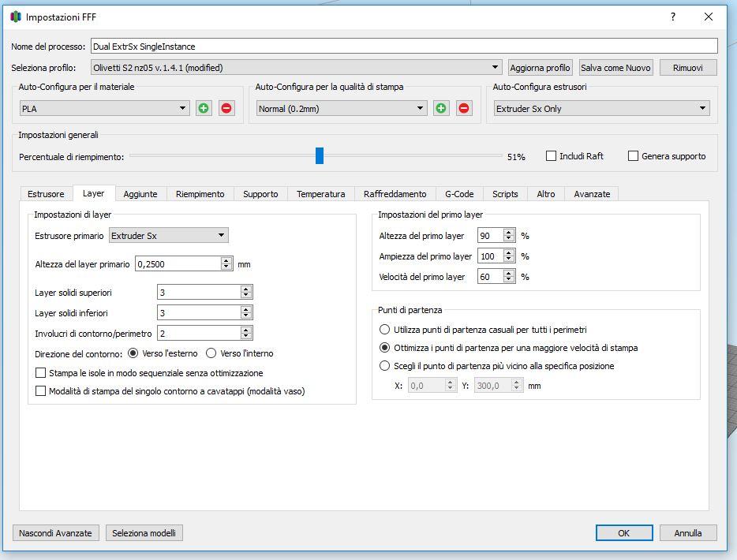Click the Salva come Nuovo button
The width and height of the screenshot is (737, 560).
[x=615, y=68]
